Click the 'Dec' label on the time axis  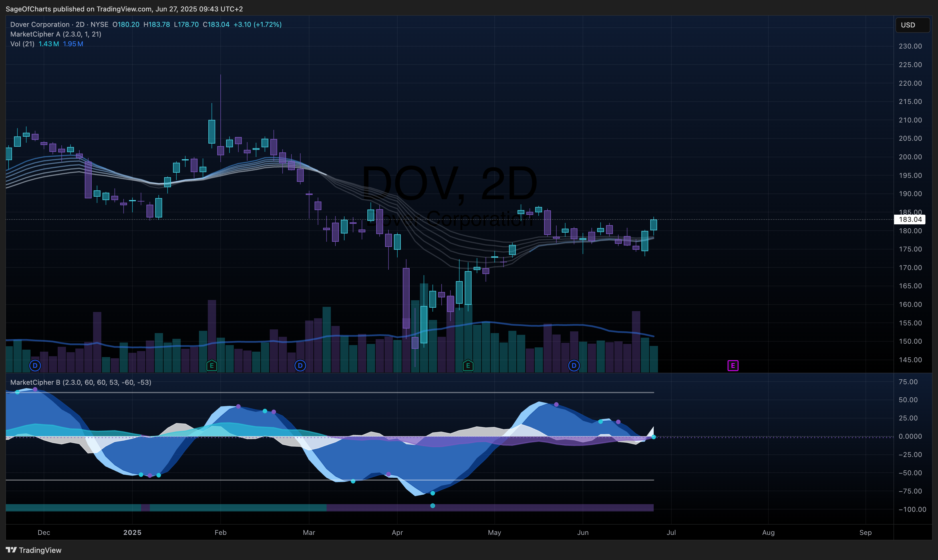(44, 532)
